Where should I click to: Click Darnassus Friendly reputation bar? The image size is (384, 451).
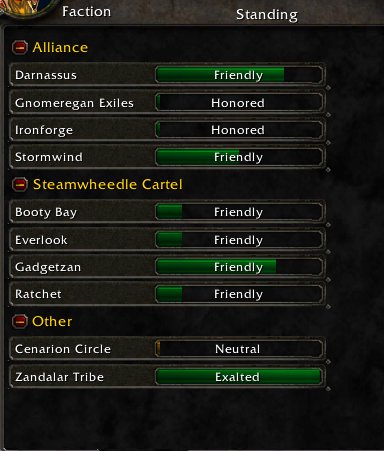[239, 75]
